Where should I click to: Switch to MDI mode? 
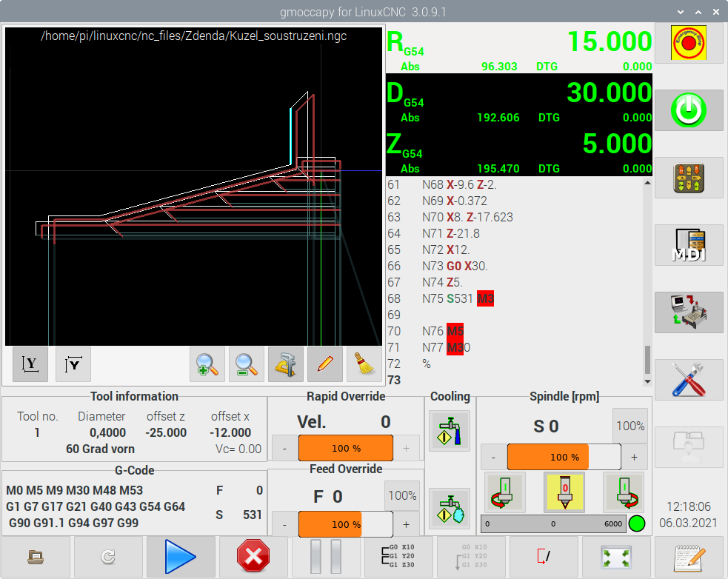688,246
